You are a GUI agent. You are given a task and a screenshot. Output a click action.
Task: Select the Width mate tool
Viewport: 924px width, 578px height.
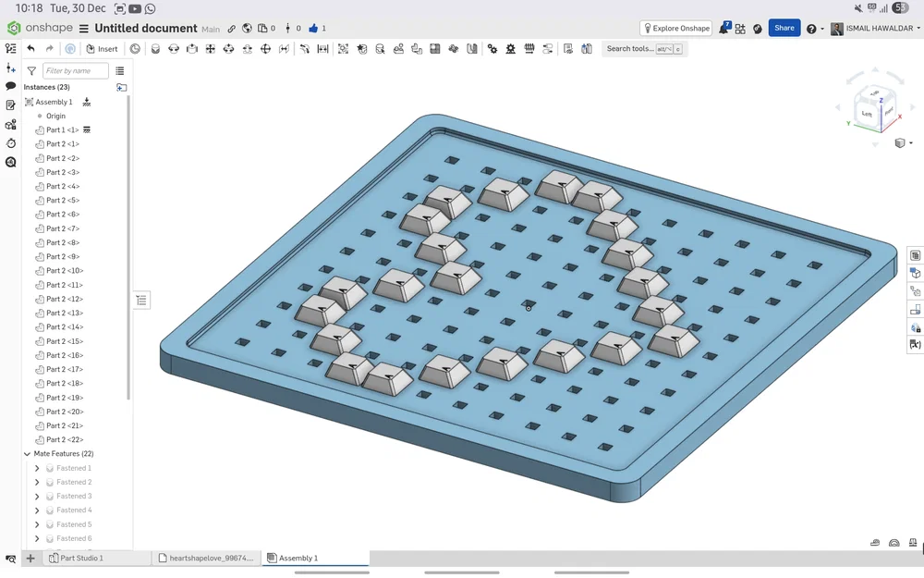tap(322, 49)
